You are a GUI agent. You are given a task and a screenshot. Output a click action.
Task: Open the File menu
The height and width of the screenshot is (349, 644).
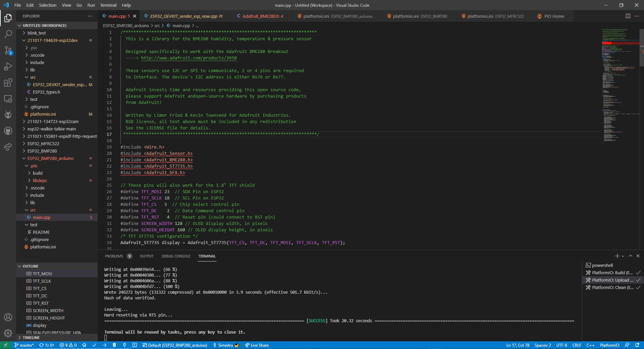(x=18, y=5)
